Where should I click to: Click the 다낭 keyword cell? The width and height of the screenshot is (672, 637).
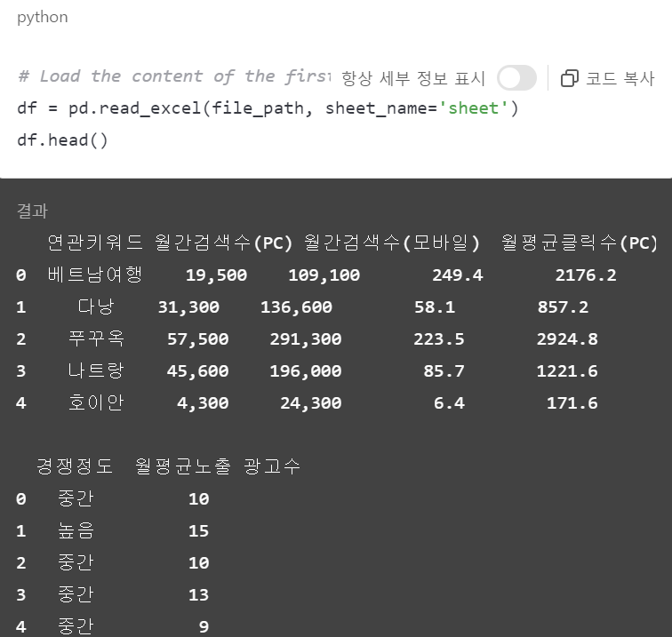[96, 307]
